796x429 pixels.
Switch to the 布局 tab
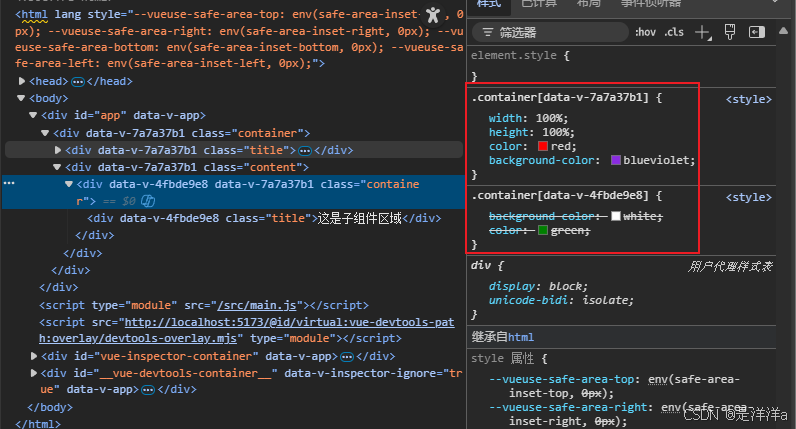(589, 4)
